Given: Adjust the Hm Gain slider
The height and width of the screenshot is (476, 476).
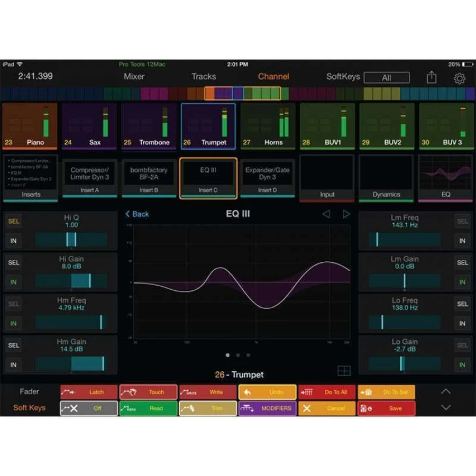Looking at the screenshot, I should (x=71, y=363).
